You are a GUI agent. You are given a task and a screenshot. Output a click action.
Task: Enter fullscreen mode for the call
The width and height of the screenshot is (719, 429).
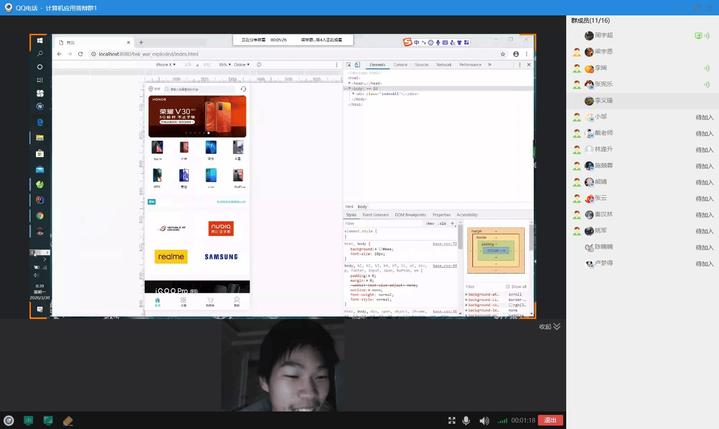pos(452,421)
